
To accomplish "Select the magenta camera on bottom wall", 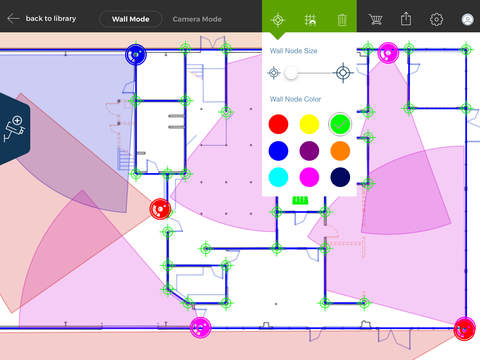I will [201, 328].
